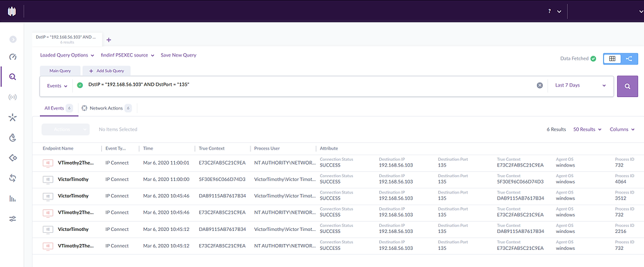Click endpoint icon for 11:00:00 VictorTimothy row

pos(48,179)
